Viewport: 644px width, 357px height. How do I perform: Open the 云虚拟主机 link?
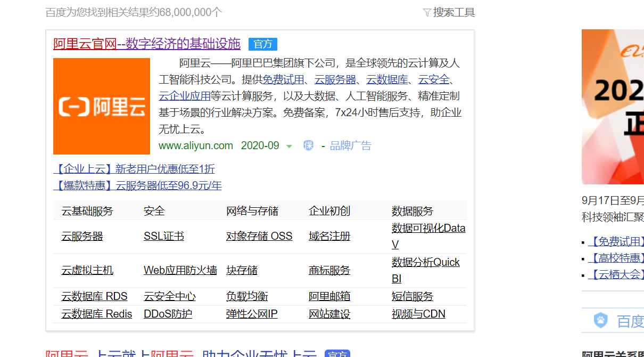[x=87, y=270]
